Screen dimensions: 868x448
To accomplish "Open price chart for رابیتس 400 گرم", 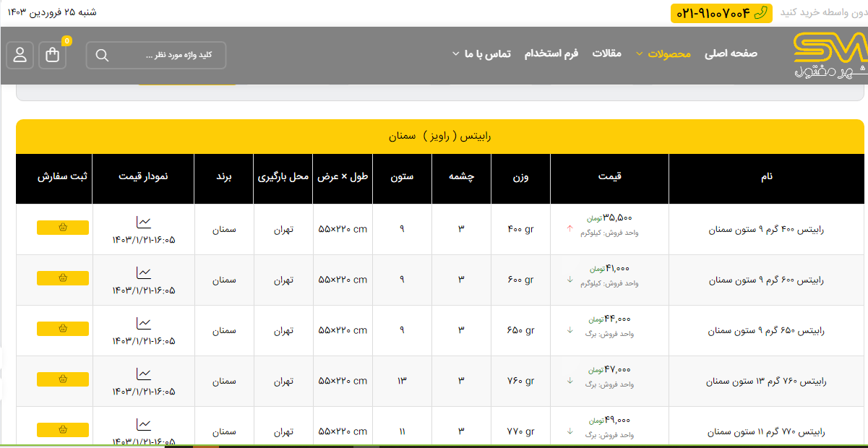I will tap(144, 222).
